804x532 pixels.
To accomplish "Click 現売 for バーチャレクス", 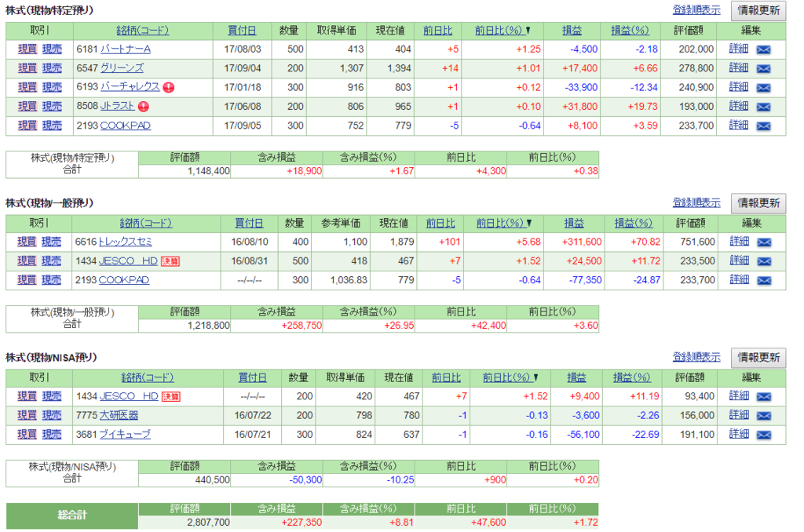I will [x=52, y=87].
